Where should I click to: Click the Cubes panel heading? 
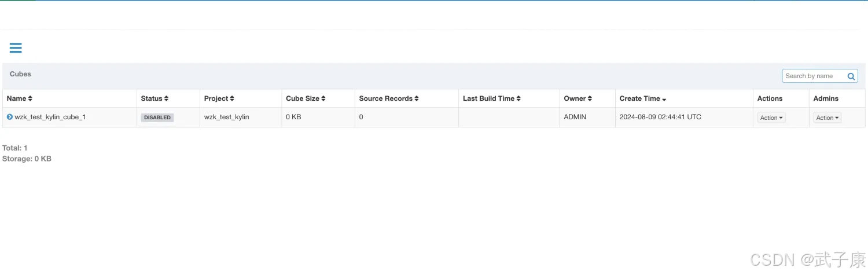20,74
